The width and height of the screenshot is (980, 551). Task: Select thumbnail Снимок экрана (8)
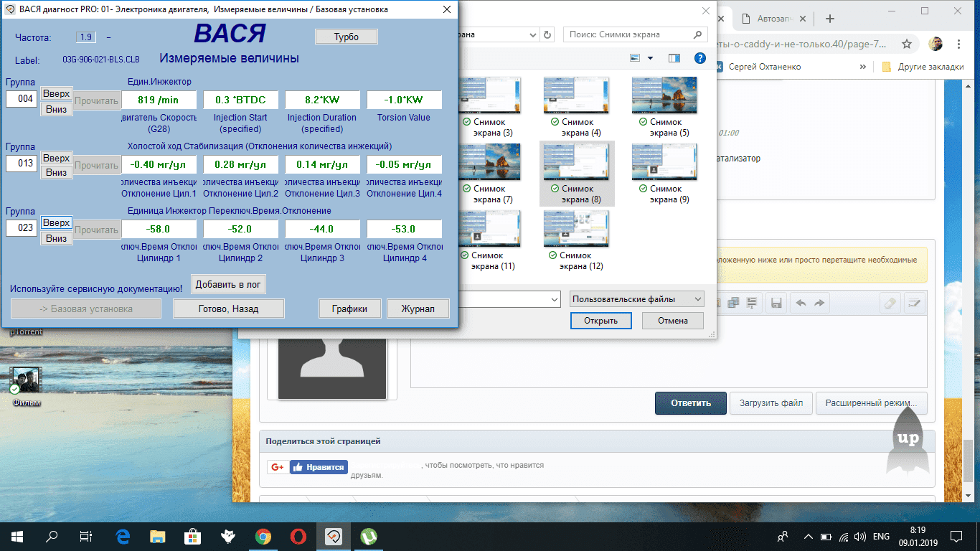[577, 174]
